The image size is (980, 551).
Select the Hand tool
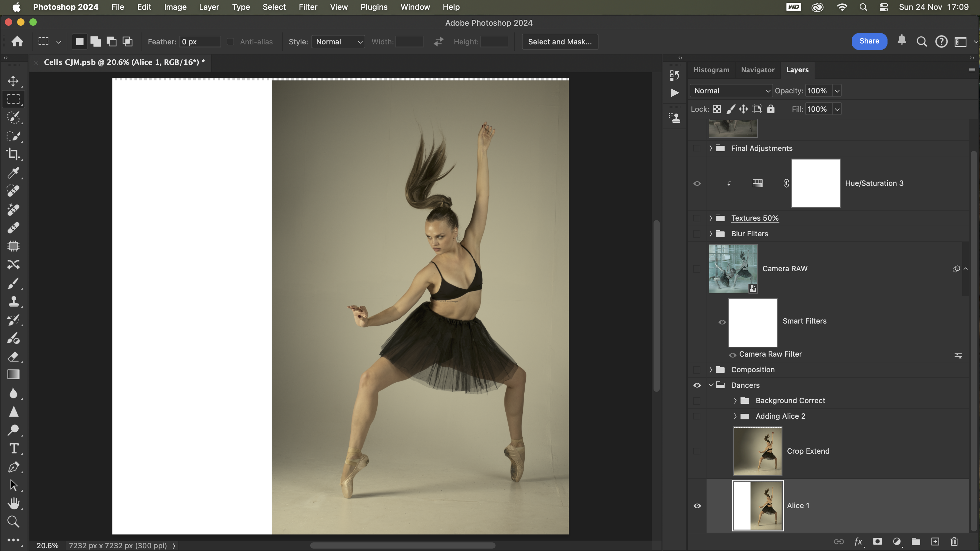click(13, 503)
